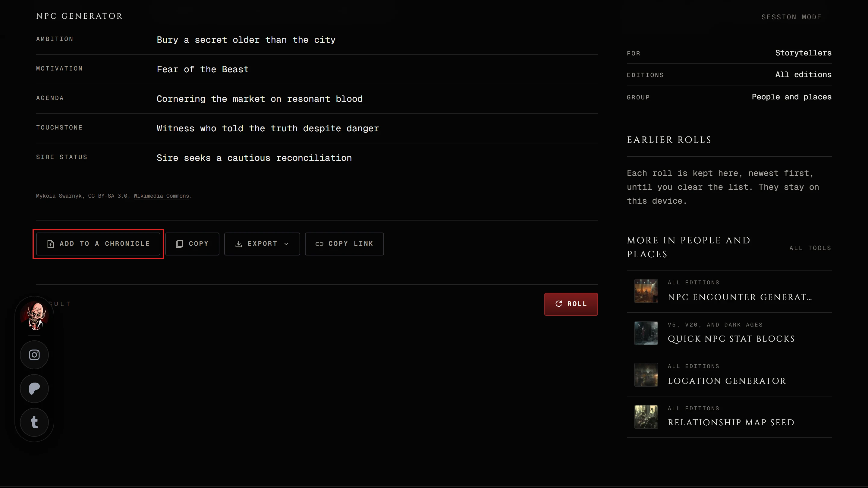The height and width of the screenshot is (488, 868).
Task: Open Quick NPC Stat Blocks
Action: pyautogui.click(x=729, y=333)
